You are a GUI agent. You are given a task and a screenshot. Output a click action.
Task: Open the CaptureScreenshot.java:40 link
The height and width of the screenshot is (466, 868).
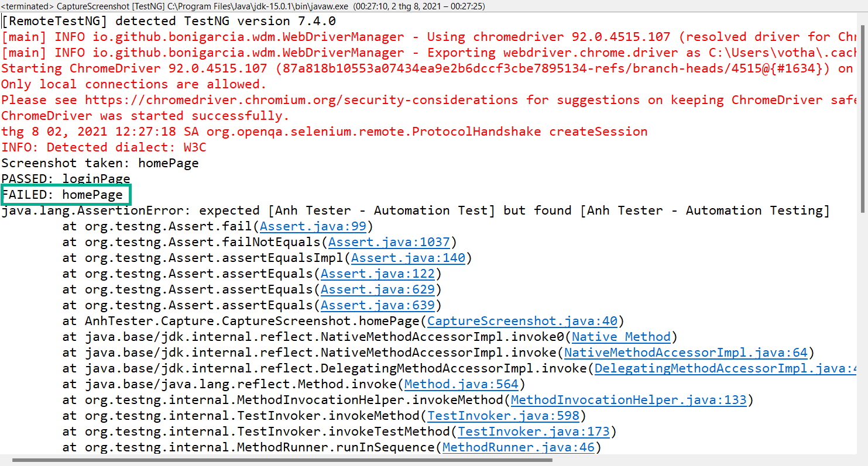tap(522, 321)
